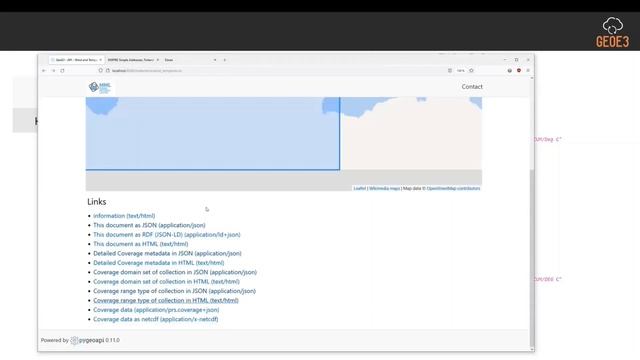Click the site logo in the page header
640x360 pixels.
100,87
